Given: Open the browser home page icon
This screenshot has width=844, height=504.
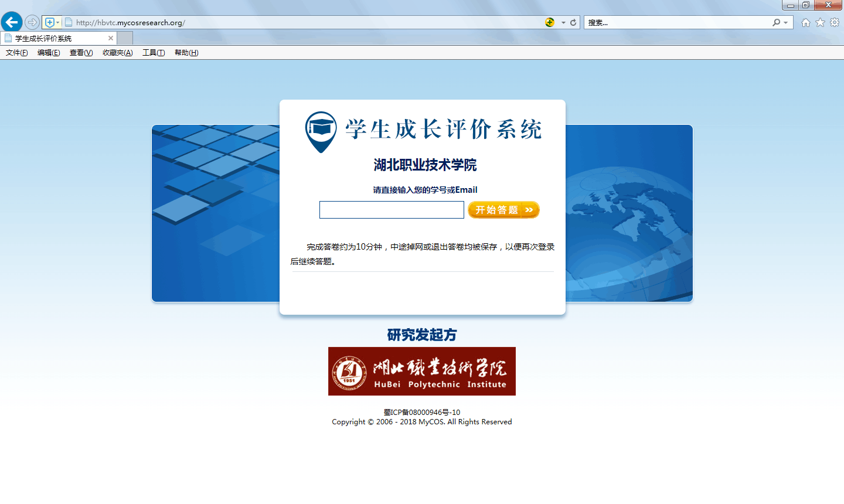Looking at the screenshot, I should coord(806,22).
